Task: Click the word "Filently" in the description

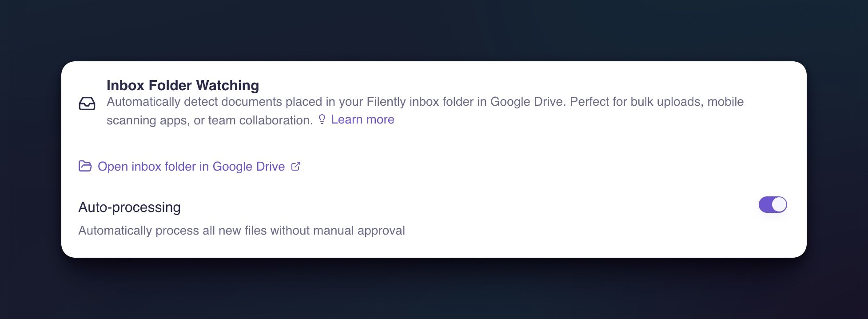Action: coord(386,102)
